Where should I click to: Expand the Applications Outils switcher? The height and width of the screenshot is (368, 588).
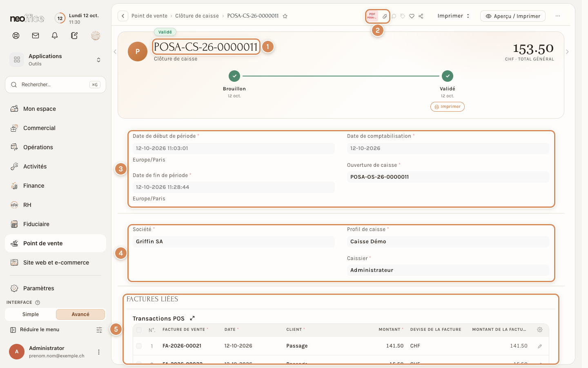pyautogui.click(x=56, y=60)
